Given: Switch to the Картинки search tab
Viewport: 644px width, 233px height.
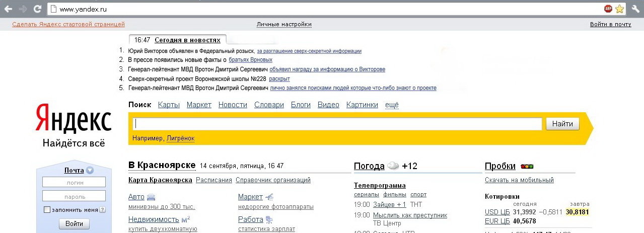Looking at the screenshot, I should pyautogui.click(x=362, y=105).
